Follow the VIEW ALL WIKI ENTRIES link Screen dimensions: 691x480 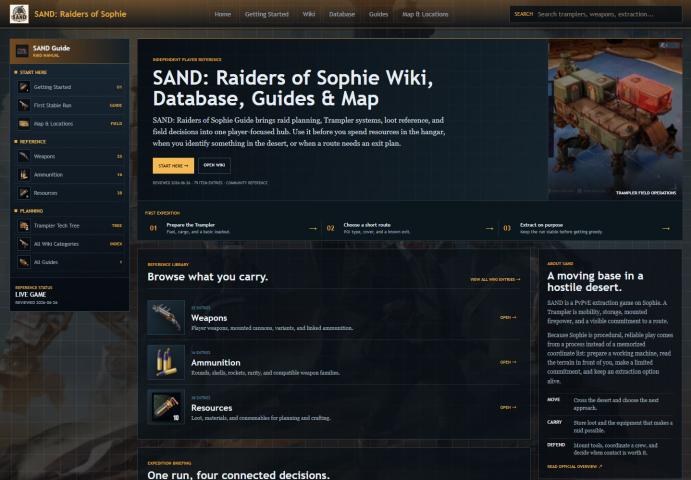pyautogui.click(x=495, y=279)
